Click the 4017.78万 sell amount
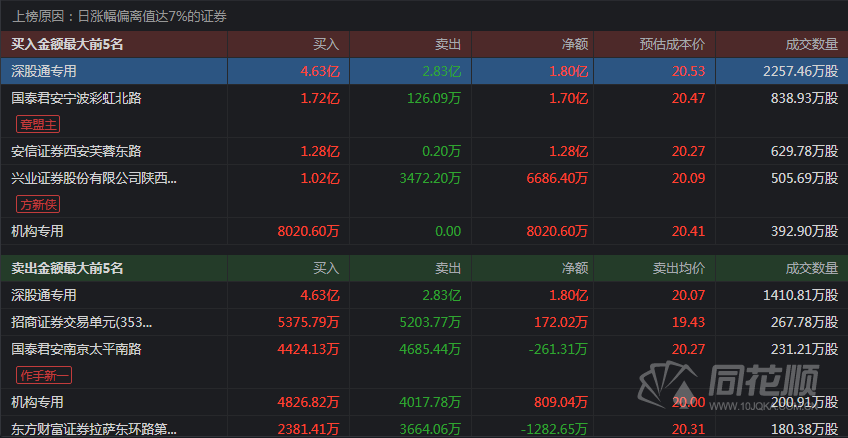The height and width of the screenshot is (438, 848). 430,402
